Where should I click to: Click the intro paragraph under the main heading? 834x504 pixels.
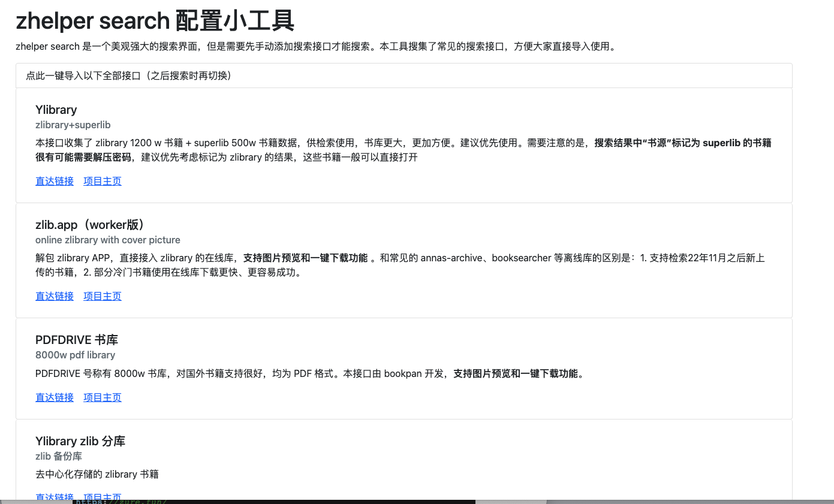[x=315, y=46]
